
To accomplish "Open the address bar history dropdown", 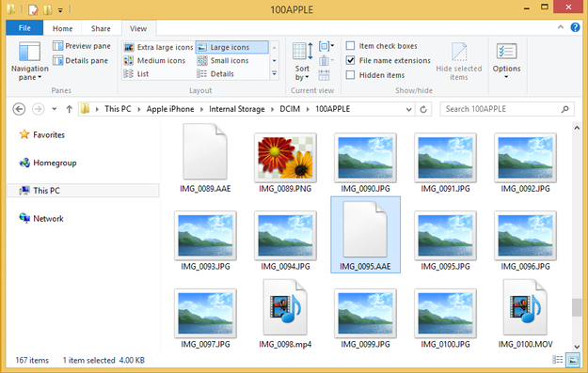I will (408, 109).
